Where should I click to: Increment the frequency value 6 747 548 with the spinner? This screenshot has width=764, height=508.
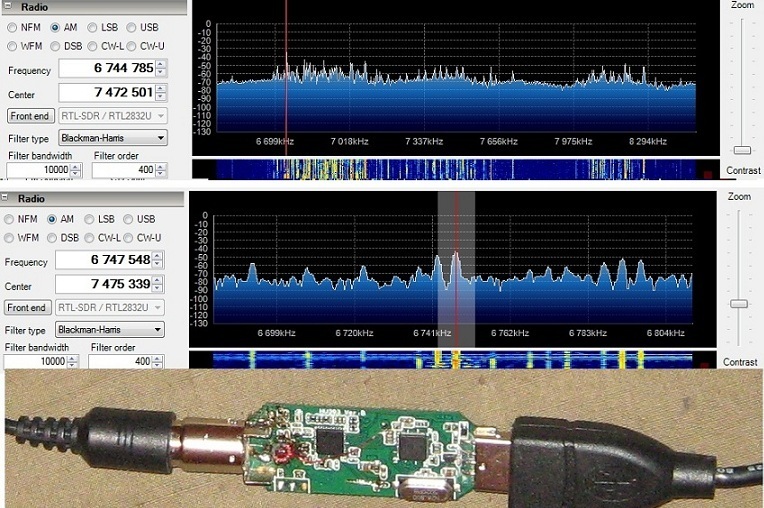click(158, 256)
